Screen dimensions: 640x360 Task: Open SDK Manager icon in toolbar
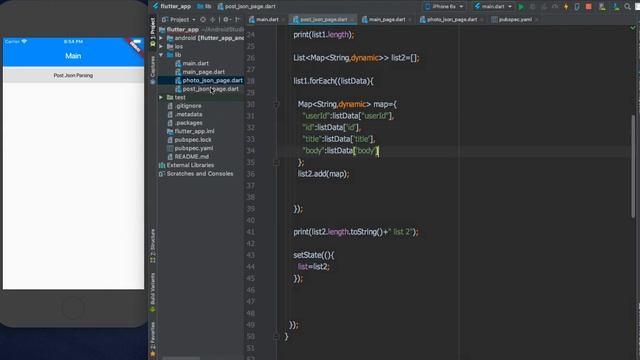pyautogui.click(x=616, y=7)
